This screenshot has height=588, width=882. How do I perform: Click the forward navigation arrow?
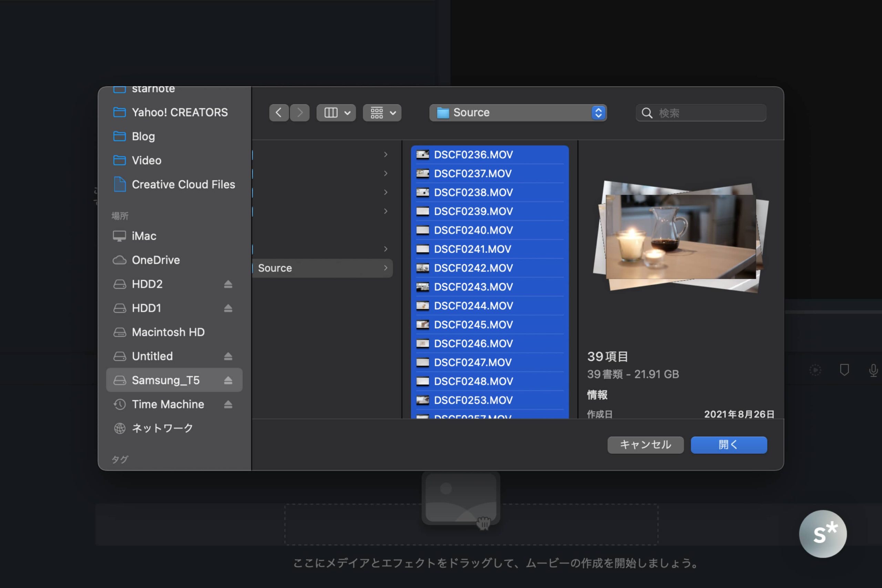300,113
